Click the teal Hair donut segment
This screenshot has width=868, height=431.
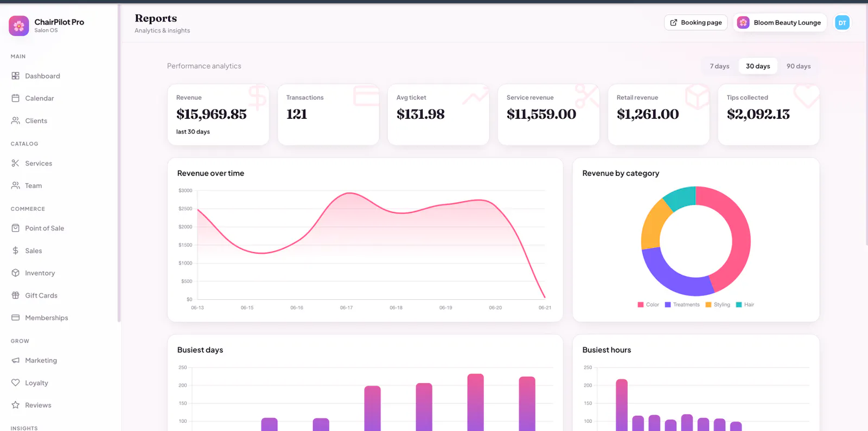[681, 197]
